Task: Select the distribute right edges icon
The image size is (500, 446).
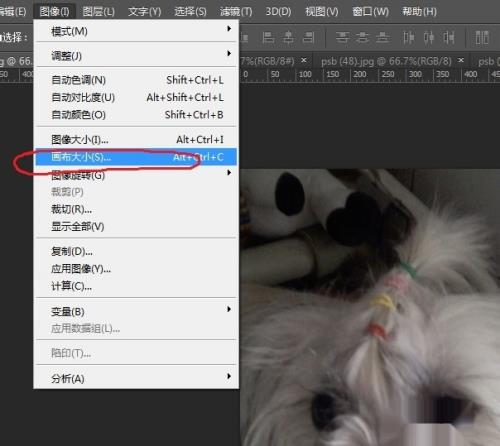Action: click(449, 38)
